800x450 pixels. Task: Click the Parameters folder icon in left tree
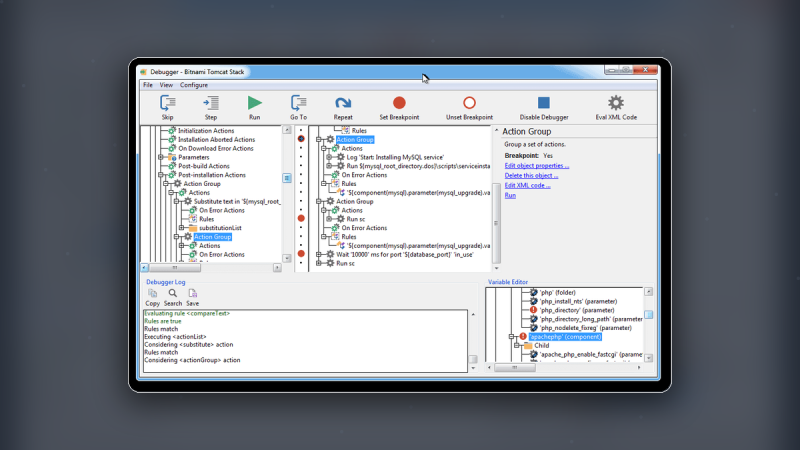(172, 157)
